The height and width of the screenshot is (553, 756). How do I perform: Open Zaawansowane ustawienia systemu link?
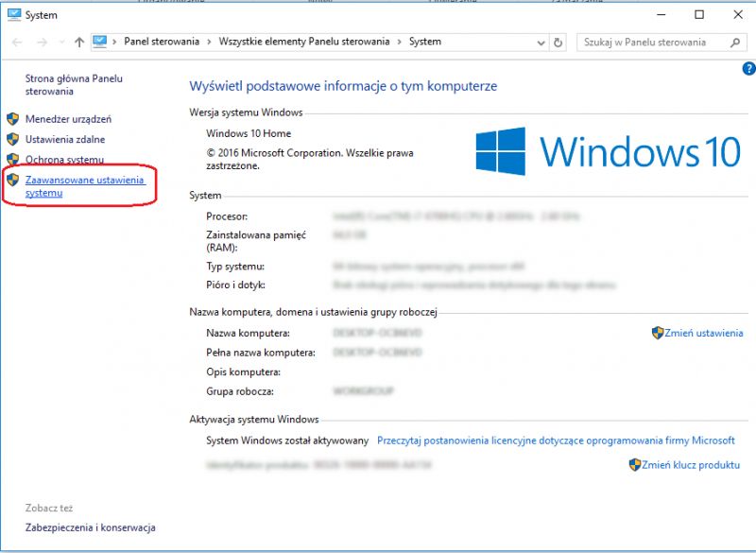(85, 186)
